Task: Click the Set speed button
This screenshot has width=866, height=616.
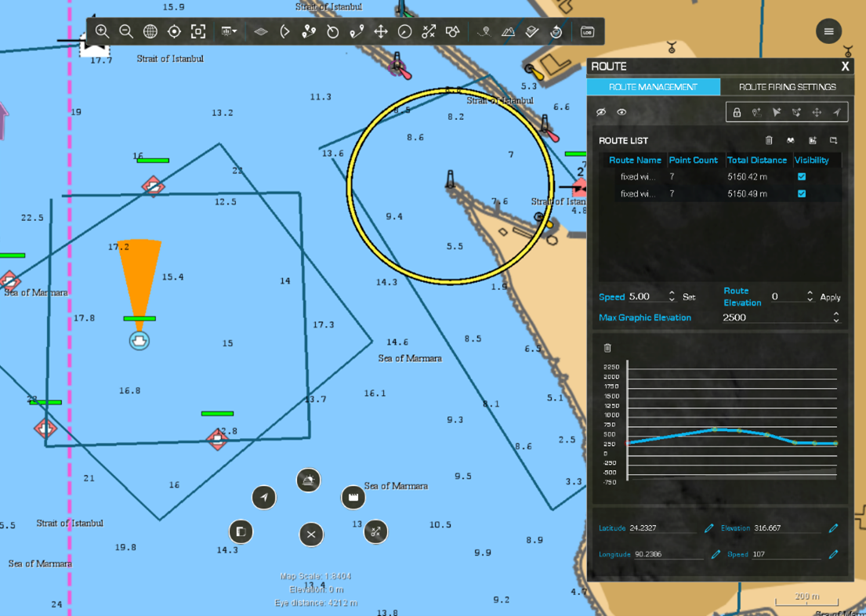Action: tap(689, 297)
